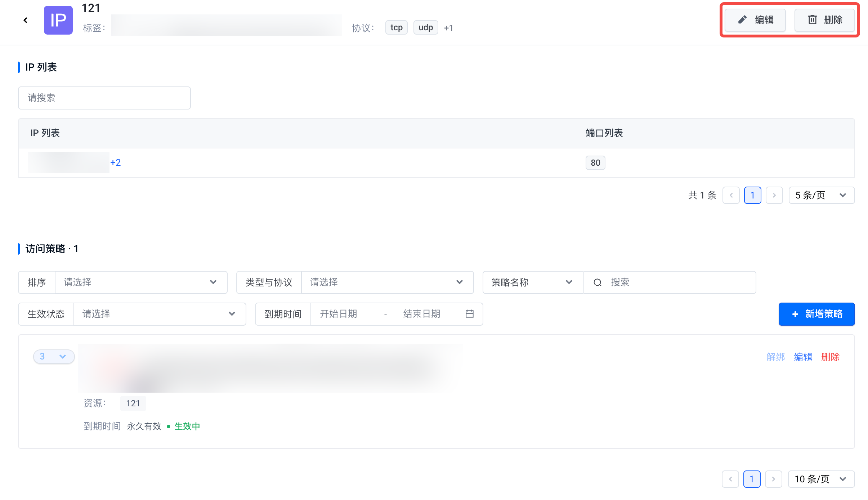Change the IP list 5 条/页 page size
Viewport: 868px width, 500px height.
[821, 195]
